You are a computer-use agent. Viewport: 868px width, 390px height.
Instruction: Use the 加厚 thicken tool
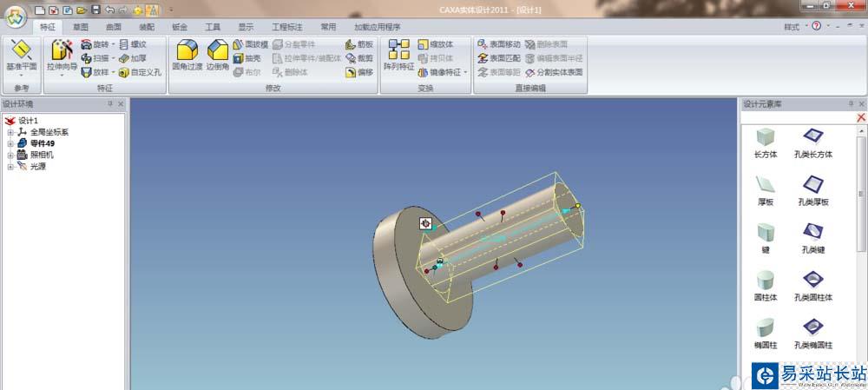pos(132,58)
